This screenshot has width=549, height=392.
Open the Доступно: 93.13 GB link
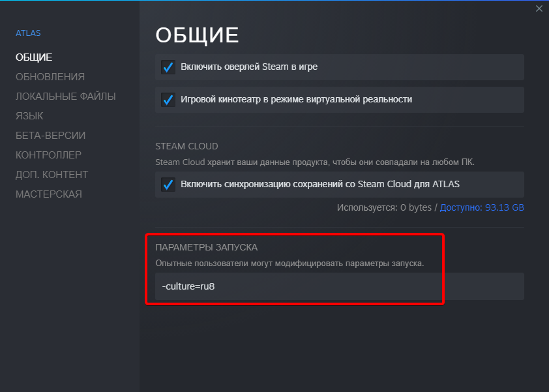click(482, 207)
